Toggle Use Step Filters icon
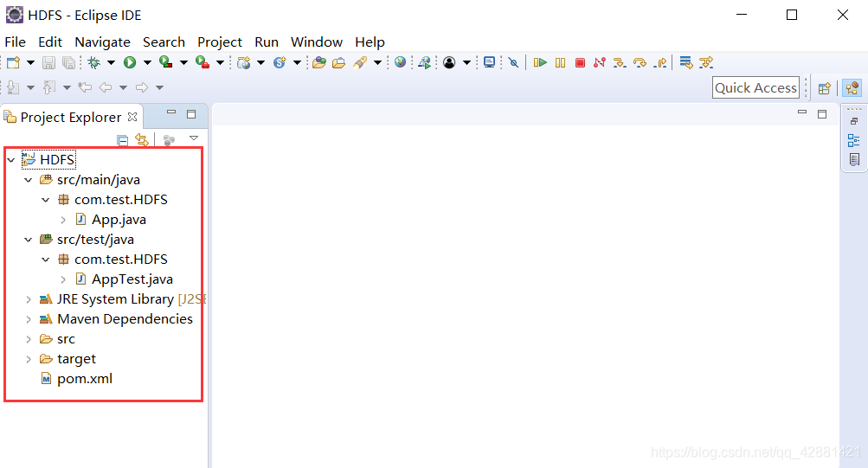Viewport: 868px width, 468px height. click(x=706, y=62)
